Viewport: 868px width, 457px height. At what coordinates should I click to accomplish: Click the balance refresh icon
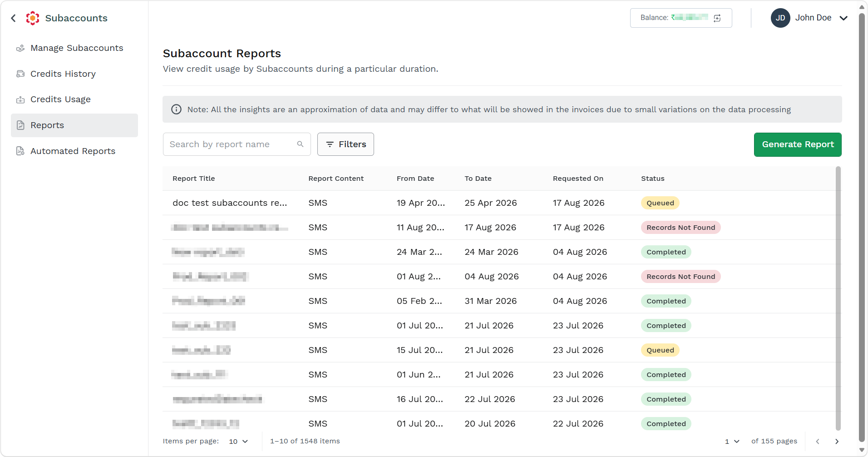point(717,18)
